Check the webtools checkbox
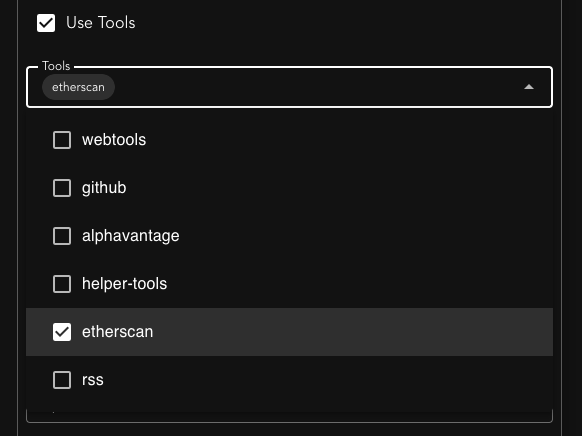This screenshot has height=436, width=582. [x=62, y=140]
